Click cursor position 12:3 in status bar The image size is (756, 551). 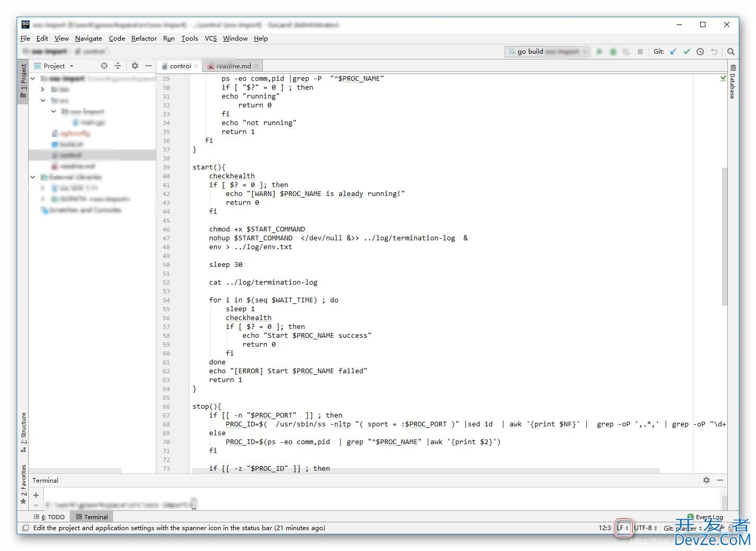[x=604, y=528]
